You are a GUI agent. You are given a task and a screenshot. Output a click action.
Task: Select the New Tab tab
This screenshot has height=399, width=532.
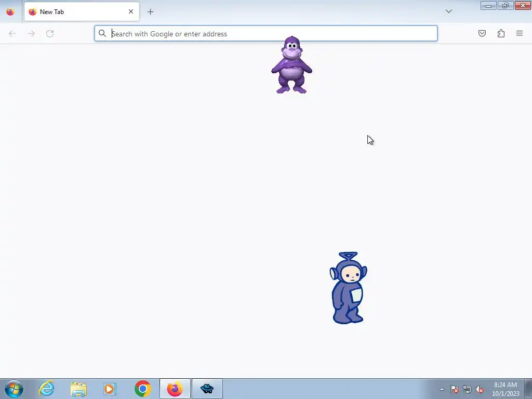coord(82,11)
